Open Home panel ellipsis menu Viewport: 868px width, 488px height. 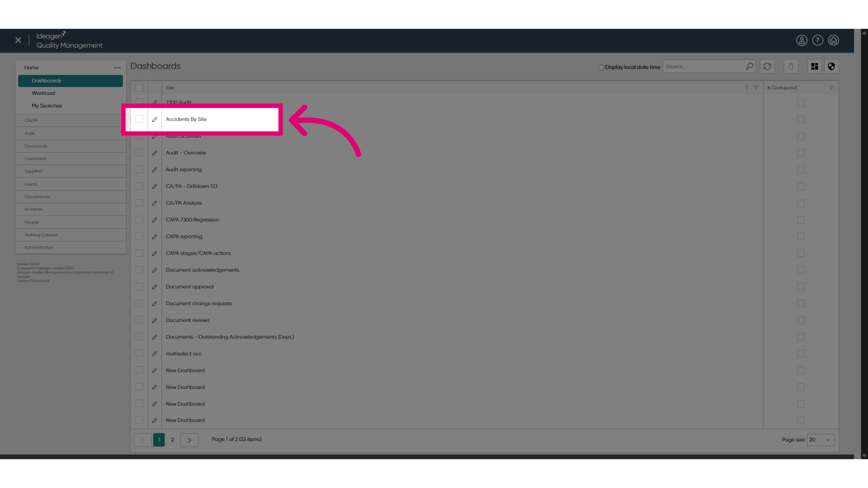118,68
